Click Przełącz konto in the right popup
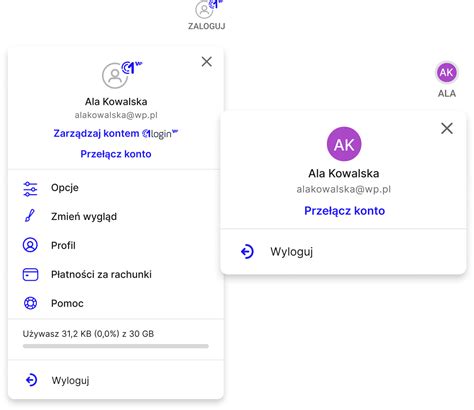Viewport: 474px width, 410px height. (x=344, y=211)
